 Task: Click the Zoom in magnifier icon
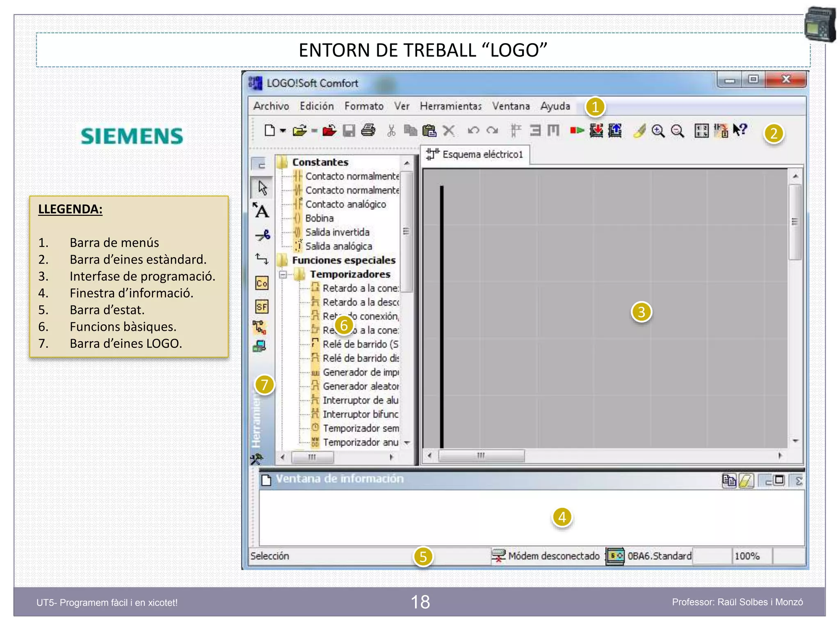point(658,131)
